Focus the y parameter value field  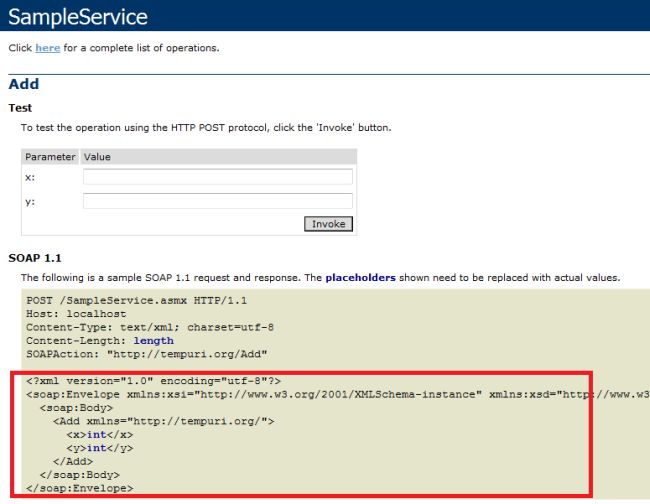coord(218,201)
